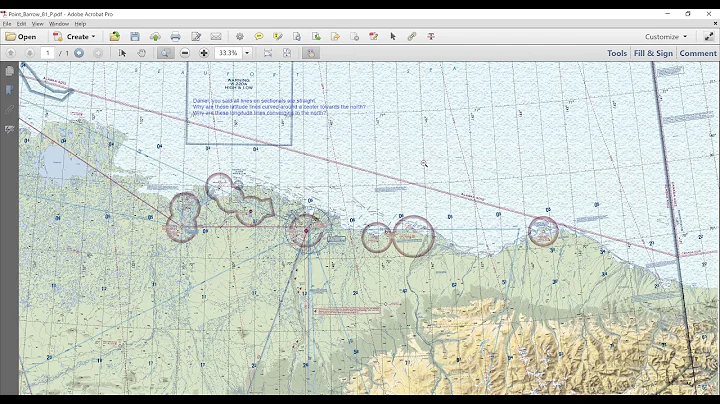Image resolution: width=720 pixels, height=404 pixels.
Task: Click the page search document icon
Action: pos(297,37)
